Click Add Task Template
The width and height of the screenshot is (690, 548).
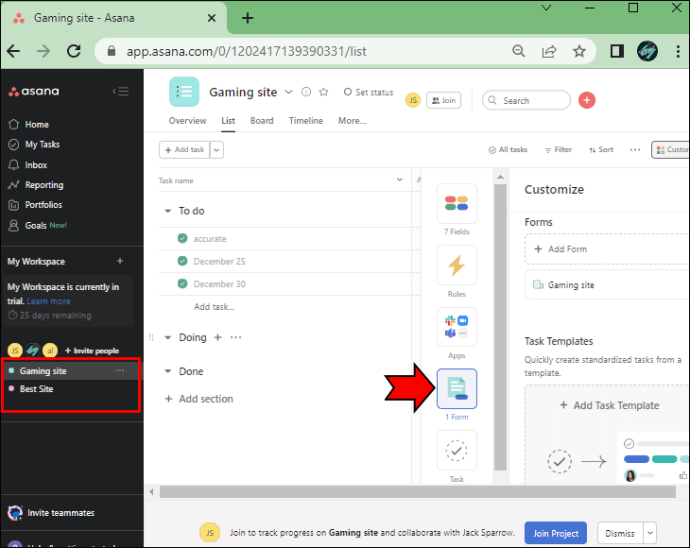click(x=610, y=405)
